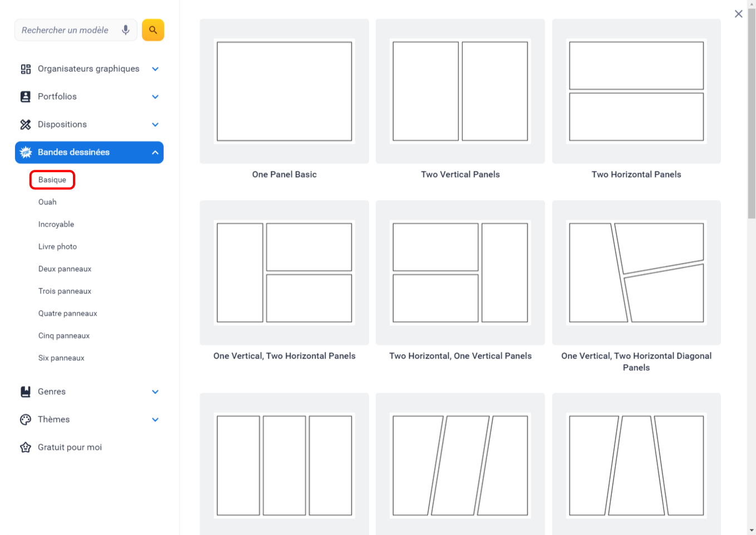
Task: Open the Quatre panneaux subcategory
Action: tap(67, 313)
